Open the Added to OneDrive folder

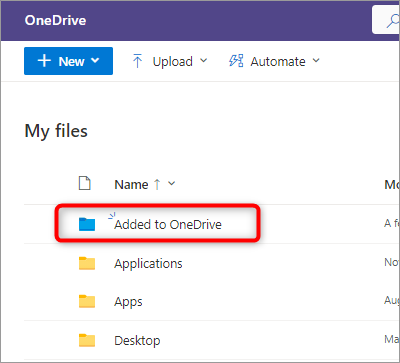pyautogui.click(x=168, y=224)
